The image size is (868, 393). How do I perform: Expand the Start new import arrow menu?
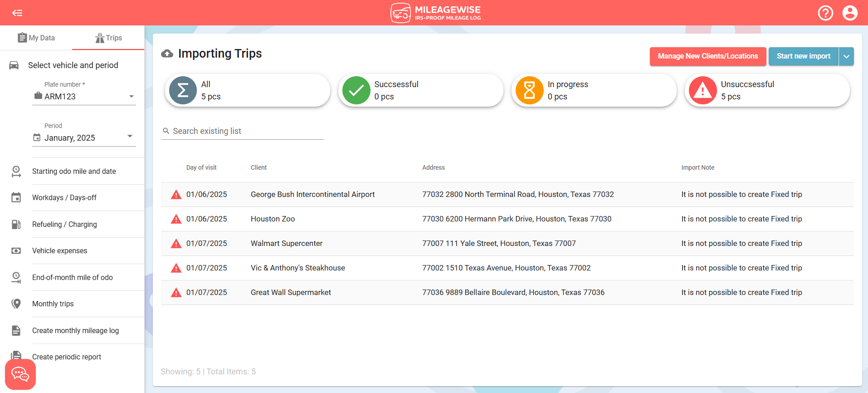(846, 56)
